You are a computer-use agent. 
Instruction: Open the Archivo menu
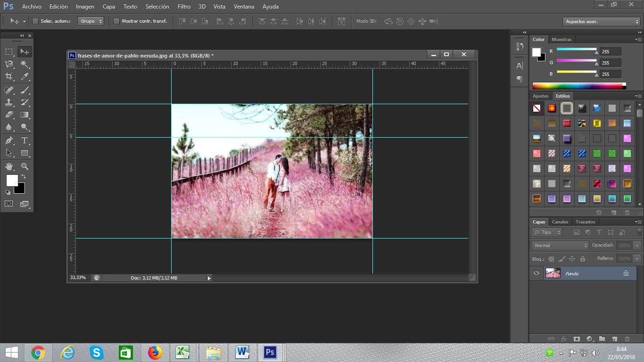[32, 7]
